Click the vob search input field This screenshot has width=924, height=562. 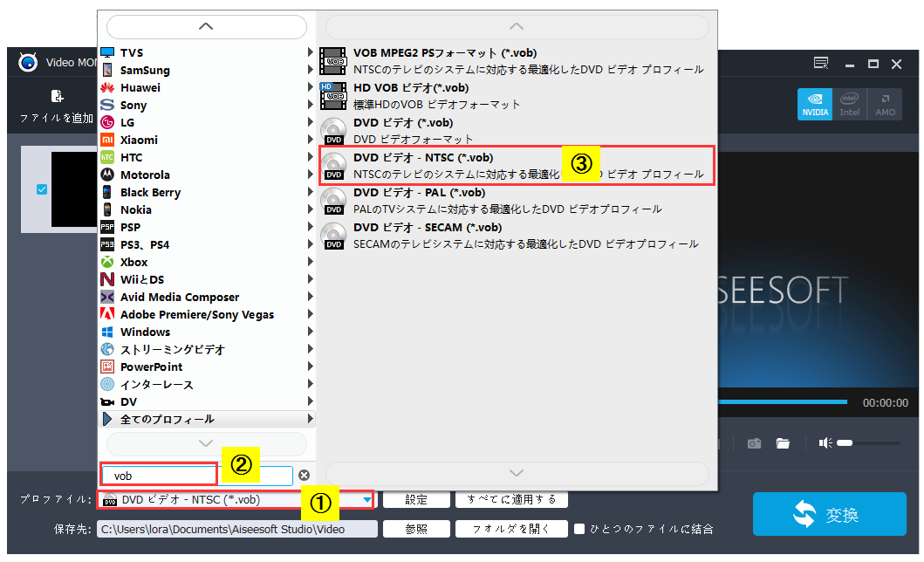[197, 476]
